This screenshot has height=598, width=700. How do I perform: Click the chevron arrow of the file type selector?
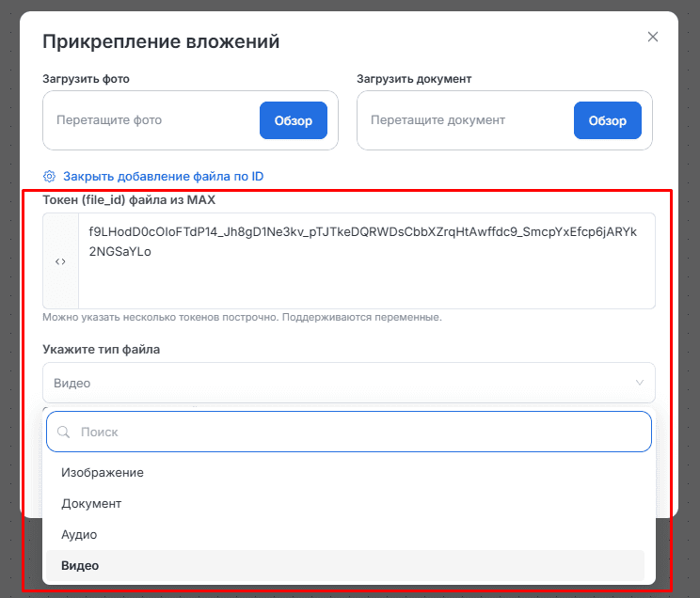pyautogui.click(x=640, y=383)
